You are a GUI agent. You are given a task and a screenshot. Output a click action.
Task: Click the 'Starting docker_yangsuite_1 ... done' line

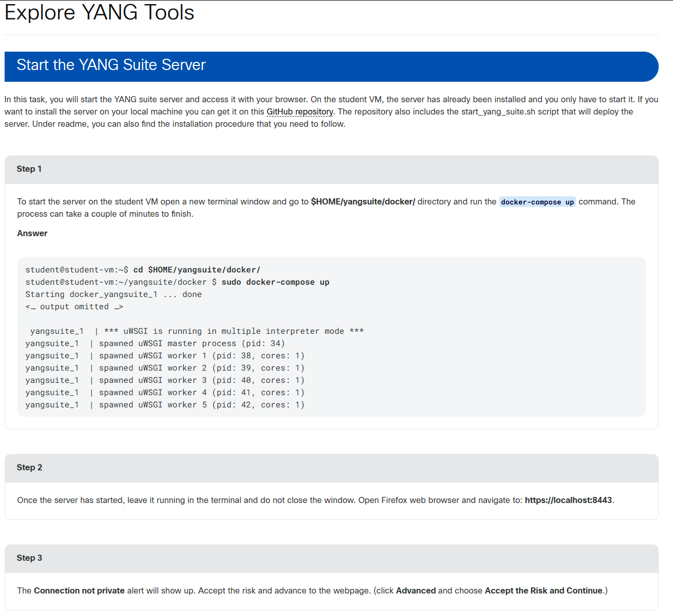tap(113, 294)
